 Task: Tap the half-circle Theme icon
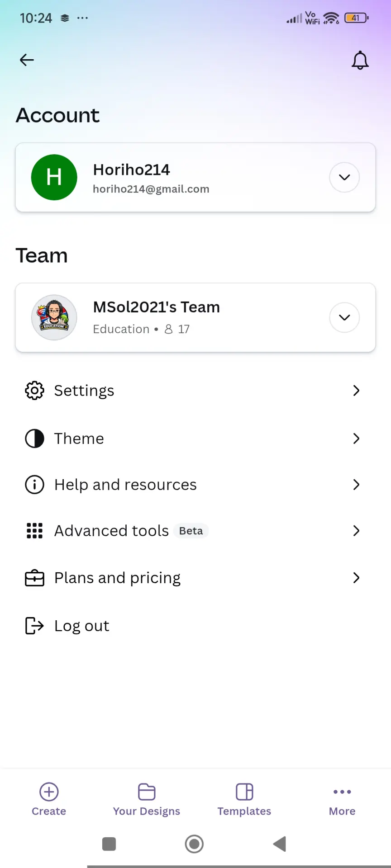[x=34, y=439]
